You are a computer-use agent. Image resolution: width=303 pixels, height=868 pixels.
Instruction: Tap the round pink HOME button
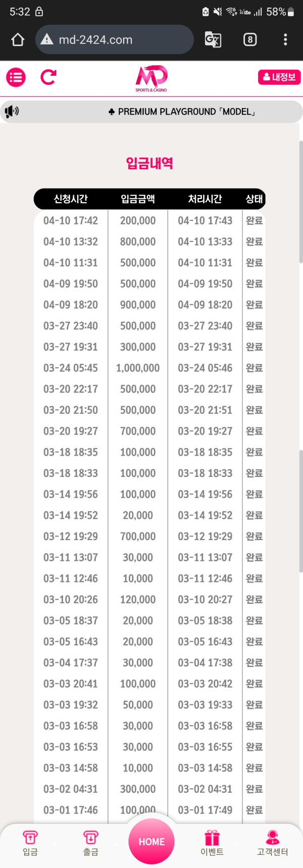click(x=151, y=841)
